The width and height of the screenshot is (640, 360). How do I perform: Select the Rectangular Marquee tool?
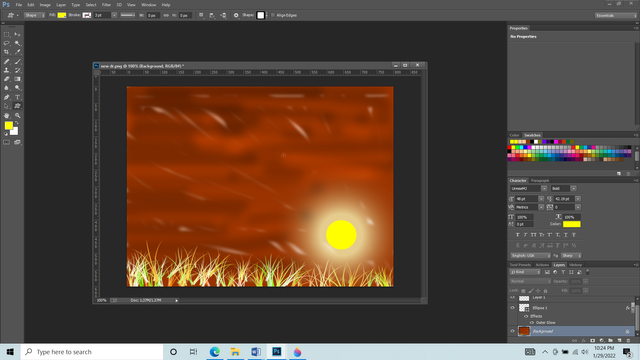point(7,34)
